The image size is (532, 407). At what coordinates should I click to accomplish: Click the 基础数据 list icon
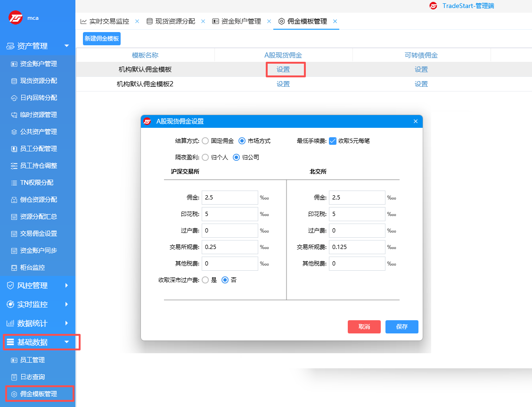point(10,342)
